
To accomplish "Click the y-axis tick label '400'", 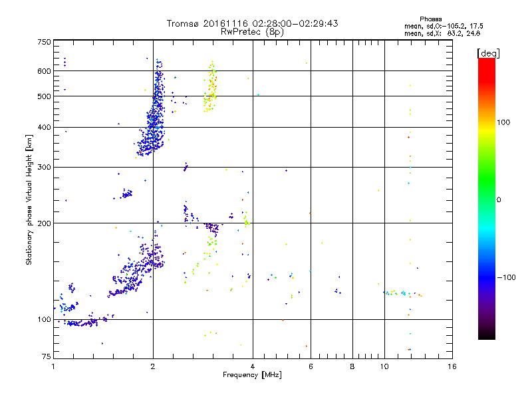I will pyautogui.click(x=44, y=128).
